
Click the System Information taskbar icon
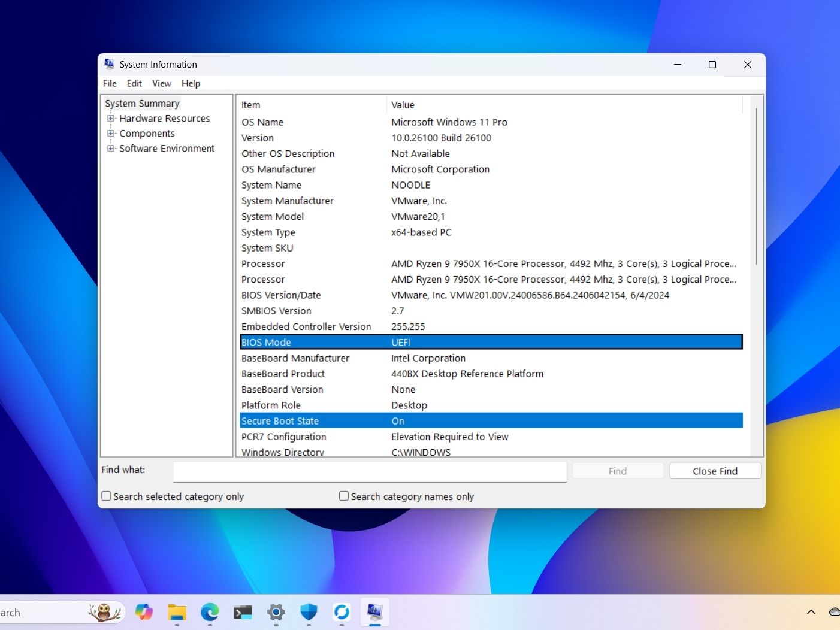coord(375,612)
